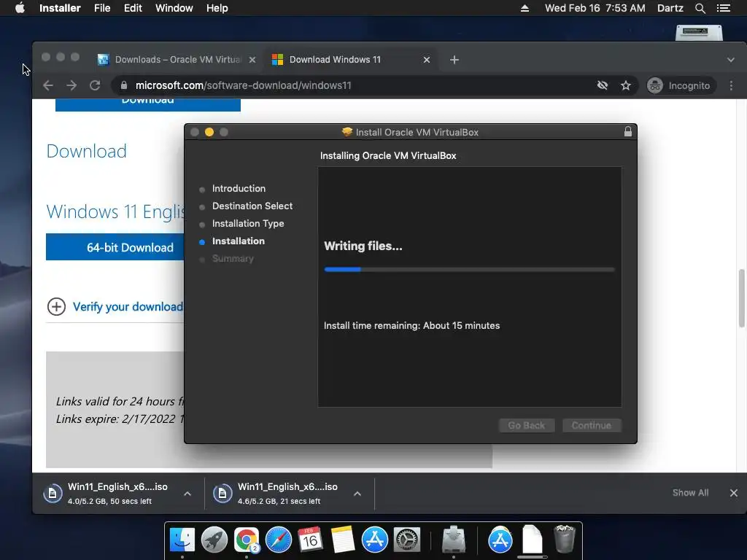747x560 pixels.
Task: Click the Install time remaining text
Action: [411, 326]
